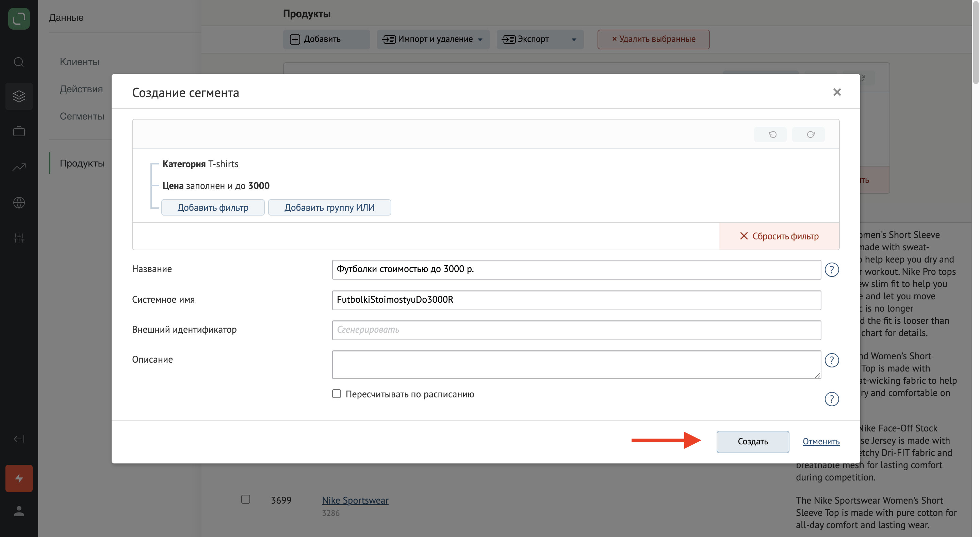Focus the Системное имя input field
980x537 pixels.
point(576,300)
